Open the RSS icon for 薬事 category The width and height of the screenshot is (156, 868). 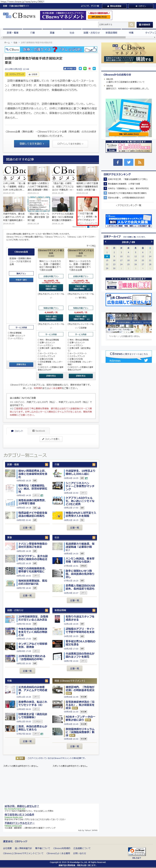tap(47, 538)
